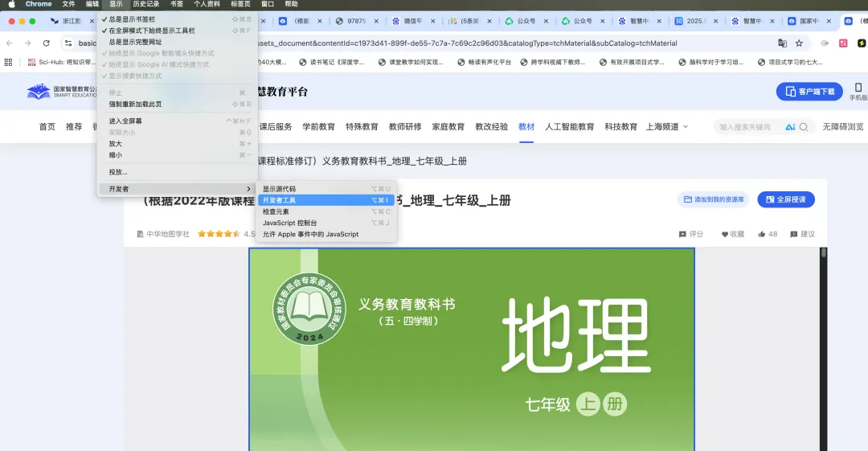Toggle 总是显示书签栏 option
The height and width of the screenshot is (451, 868).
click(x=177, y=19)
